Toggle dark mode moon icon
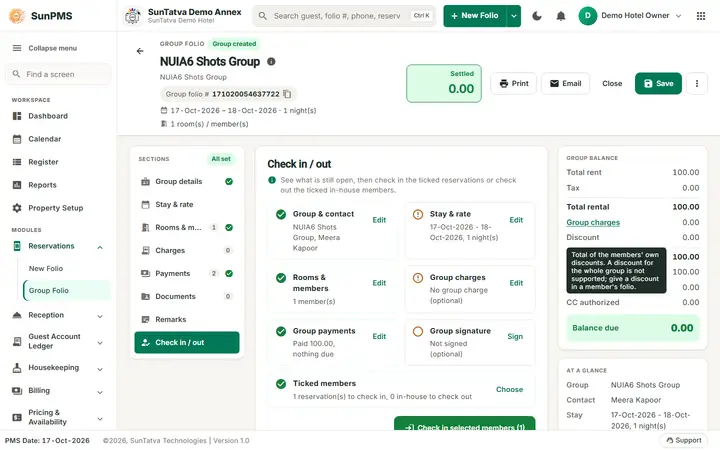Screen dimensions: 720x450 click(x=537, y=16)
